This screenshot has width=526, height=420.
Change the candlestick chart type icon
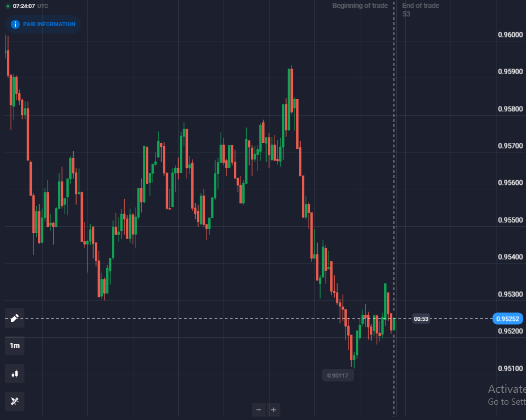click(x=15, y=374)
